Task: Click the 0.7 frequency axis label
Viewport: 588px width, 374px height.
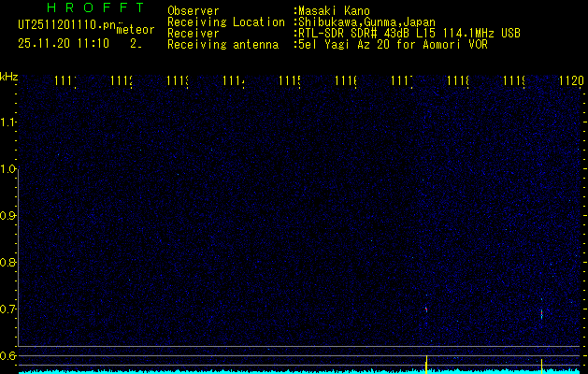Action: (x=7, y=309)
